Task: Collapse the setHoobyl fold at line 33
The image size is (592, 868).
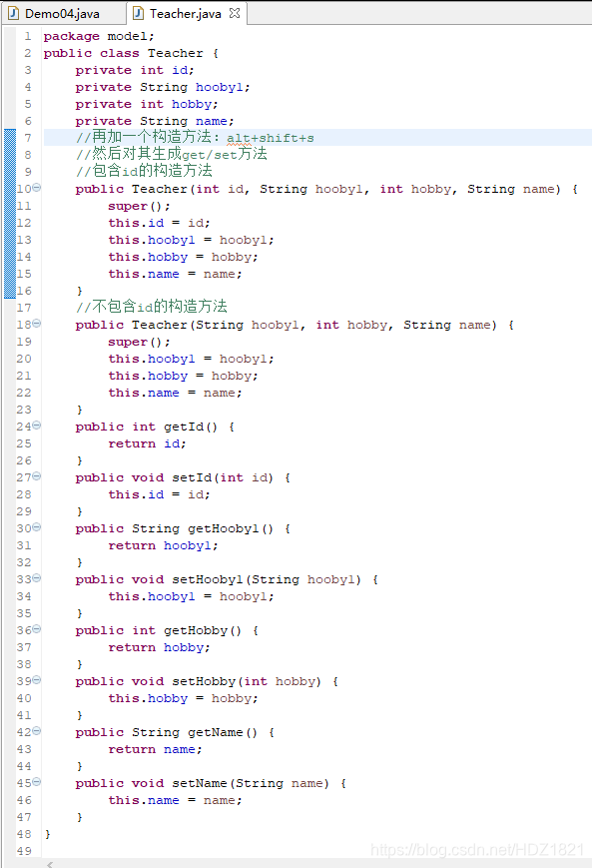Action: pyautogui.click(x=37, y=578)
